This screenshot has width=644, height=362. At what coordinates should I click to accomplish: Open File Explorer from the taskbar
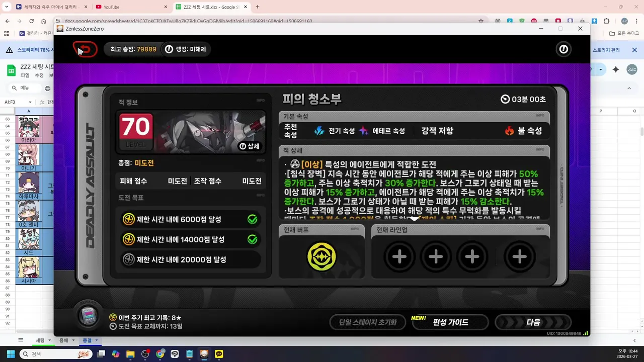(130, 354)
